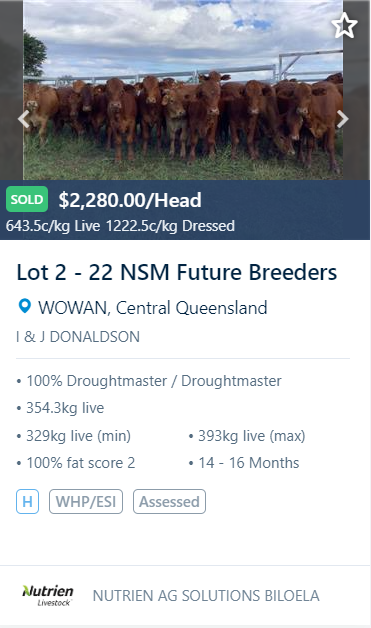This screenshot has height=628, width=371.
Task: Open WOWAN, Central Queensland location
Action: (153, 308)
